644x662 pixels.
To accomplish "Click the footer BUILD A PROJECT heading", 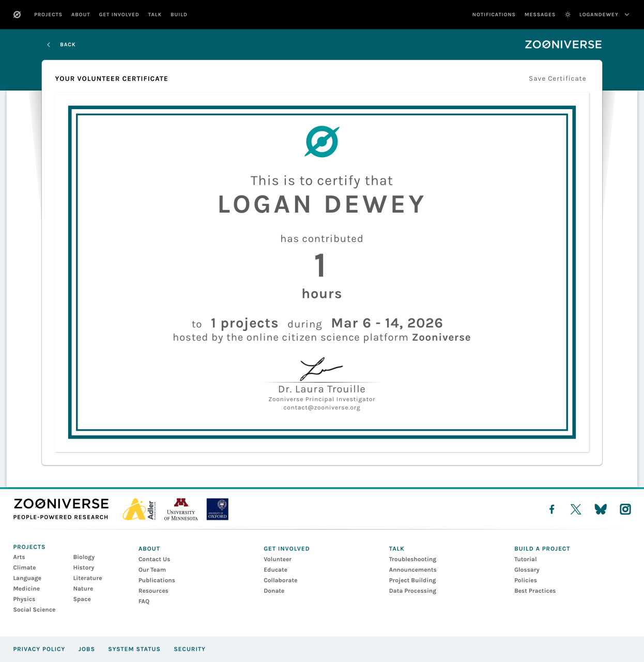I will (x=542, y=549).
